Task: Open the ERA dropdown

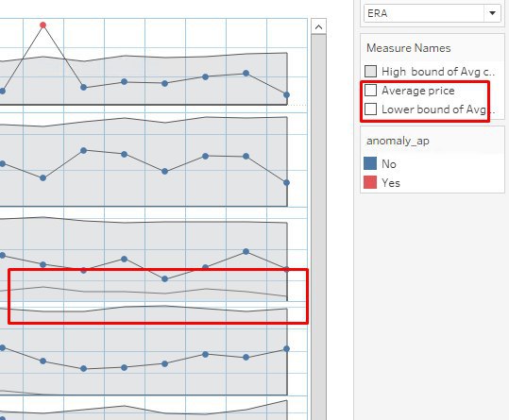Action: point(433,13)
